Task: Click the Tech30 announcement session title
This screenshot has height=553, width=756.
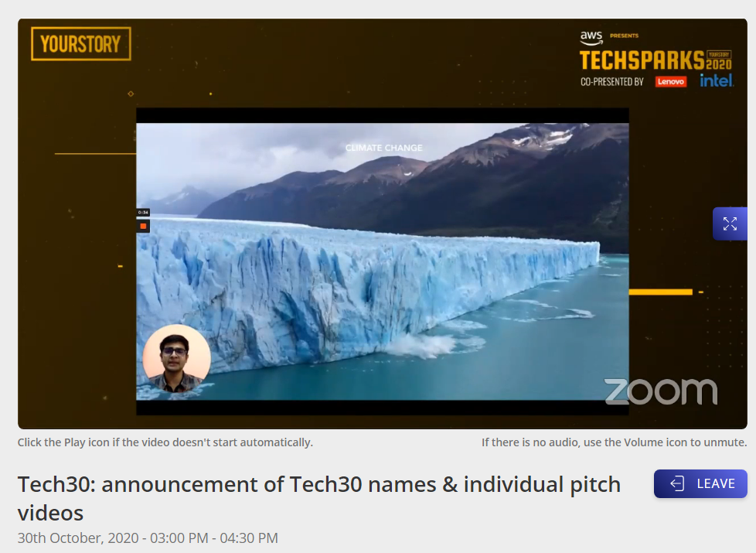Action: click(318, 498)
